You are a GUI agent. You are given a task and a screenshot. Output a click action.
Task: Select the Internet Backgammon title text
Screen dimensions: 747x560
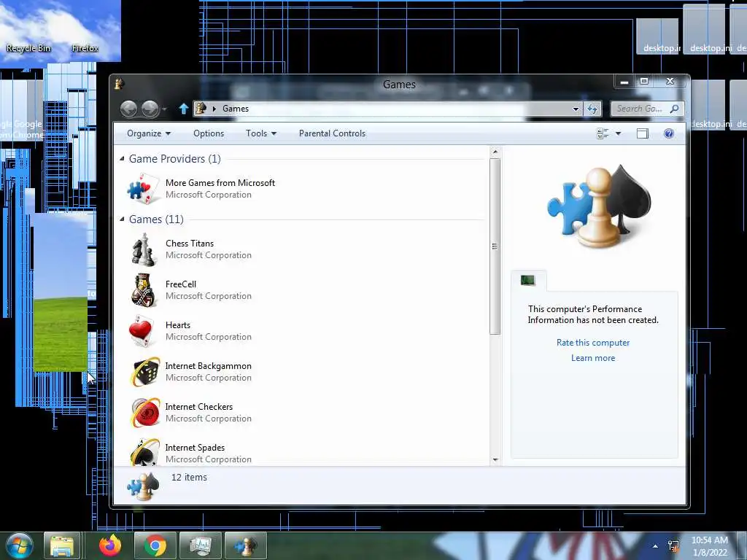(x=208, y=366)
